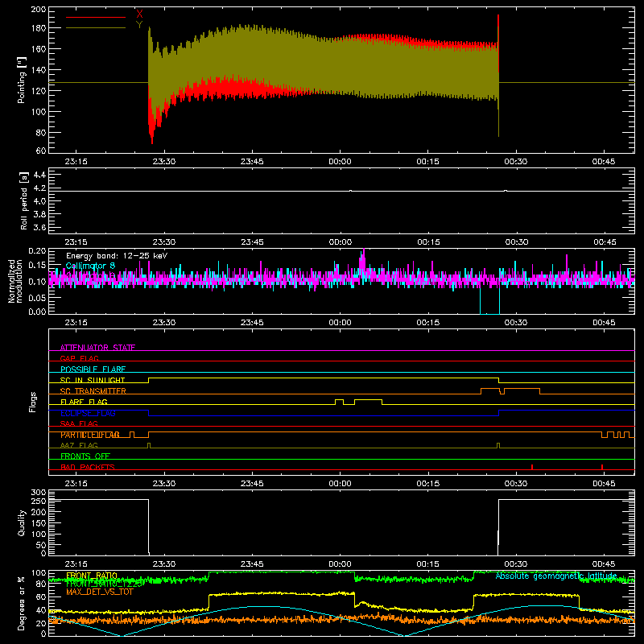Select the cyan Collimator 8 label

click(x=90, y=266)
